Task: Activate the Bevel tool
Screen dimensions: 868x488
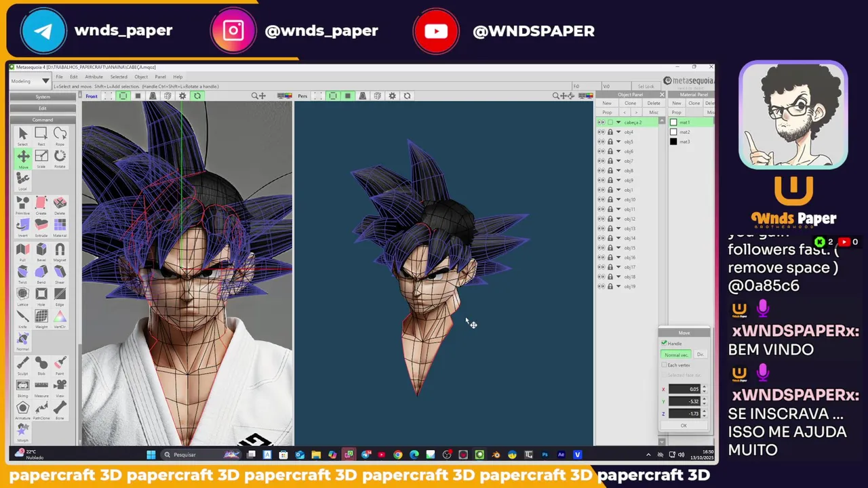Action: coord(41,251)
